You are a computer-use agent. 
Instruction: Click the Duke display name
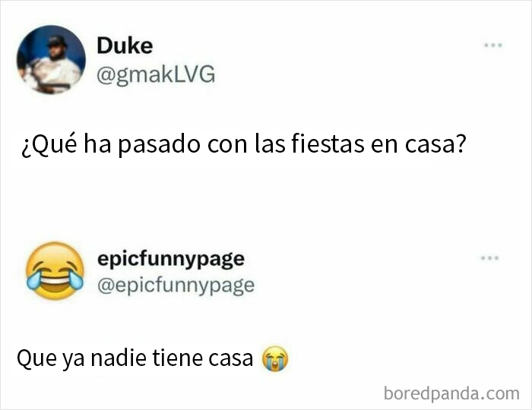[125, 46]
